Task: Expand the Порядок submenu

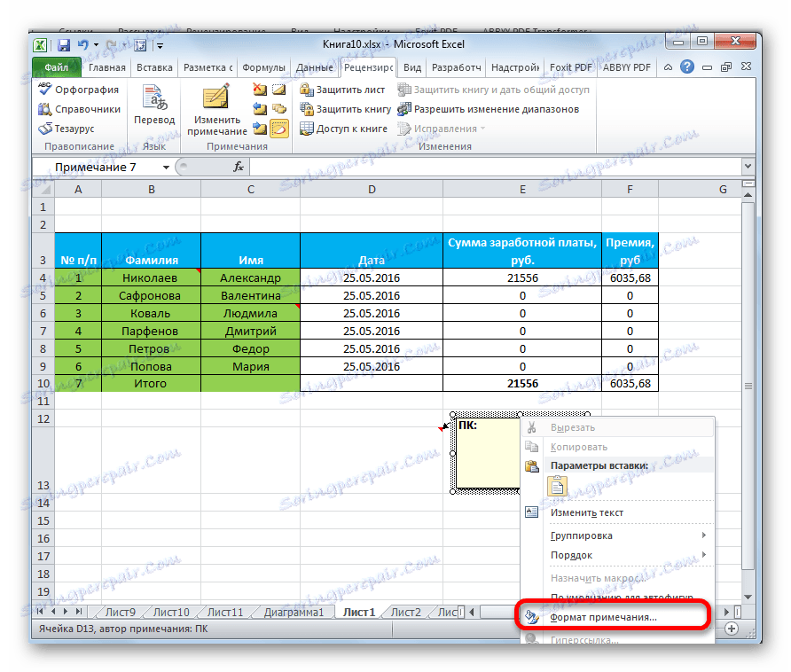Action: (618, 555)
